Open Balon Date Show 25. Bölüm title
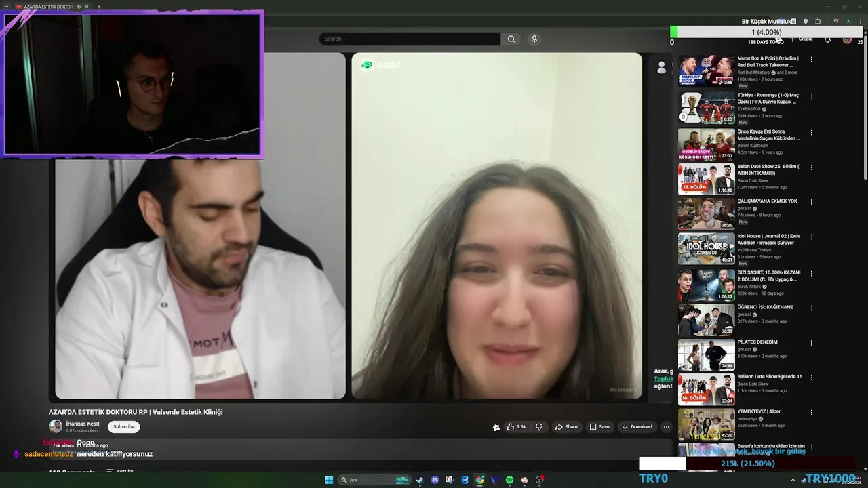The width and height of the screenshot is (868, 488). point(768,169)
